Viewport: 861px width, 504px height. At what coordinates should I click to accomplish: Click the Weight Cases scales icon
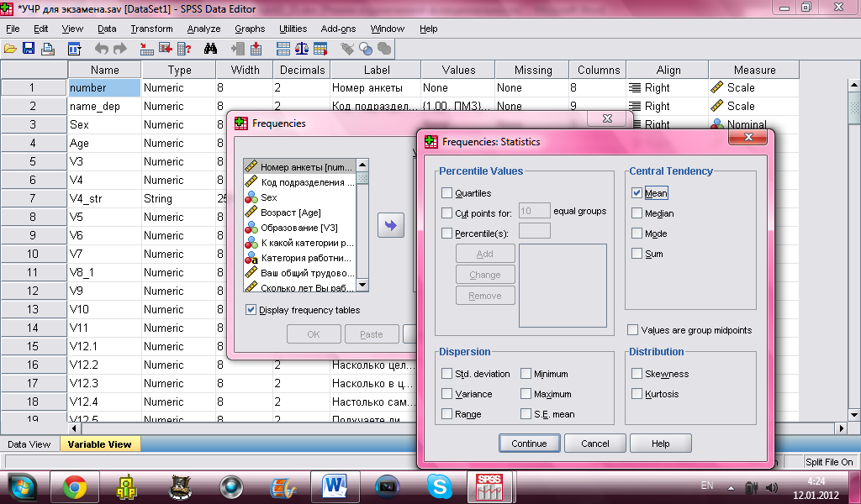[302, 49]
